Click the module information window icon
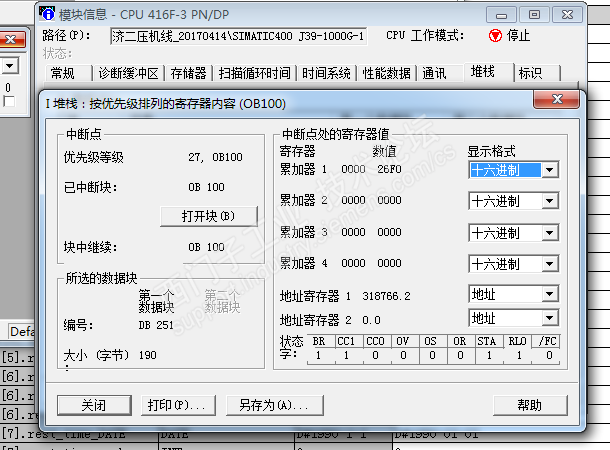The height and width of the screenshot is (450, 610). 47,13
